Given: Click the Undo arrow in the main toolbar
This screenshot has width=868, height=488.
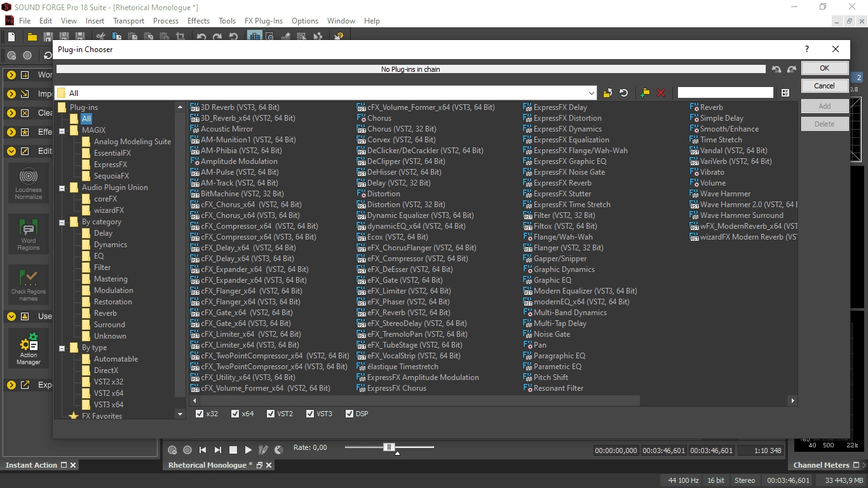Looking at the screenshot, I should [202, 37].
